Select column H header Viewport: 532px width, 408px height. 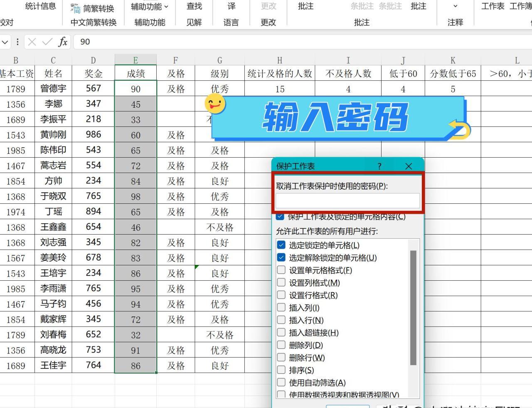[280, 60]
